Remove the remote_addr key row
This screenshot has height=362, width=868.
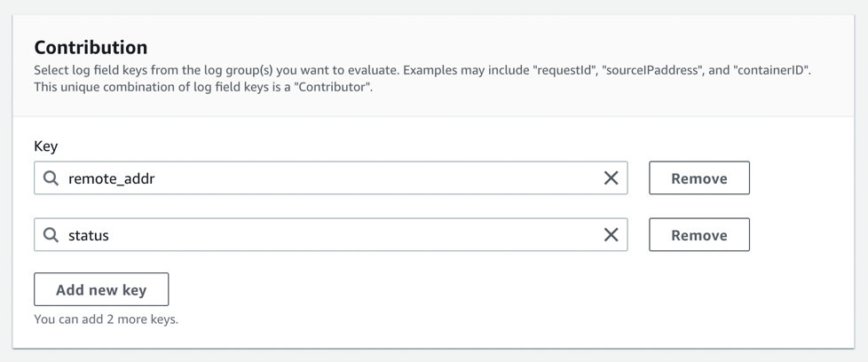pyautogui.click(x=698, y=178)
